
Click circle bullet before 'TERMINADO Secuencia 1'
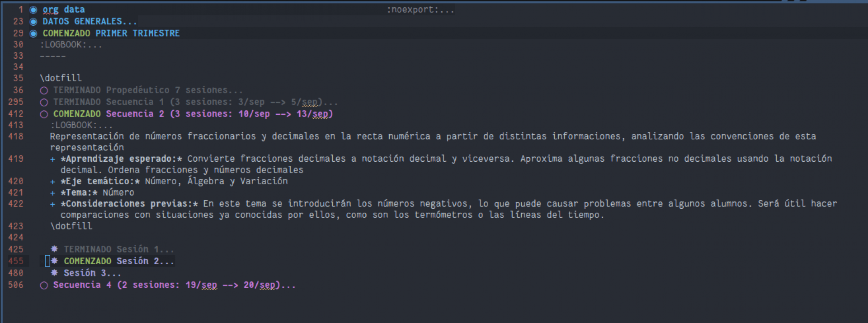44,103
